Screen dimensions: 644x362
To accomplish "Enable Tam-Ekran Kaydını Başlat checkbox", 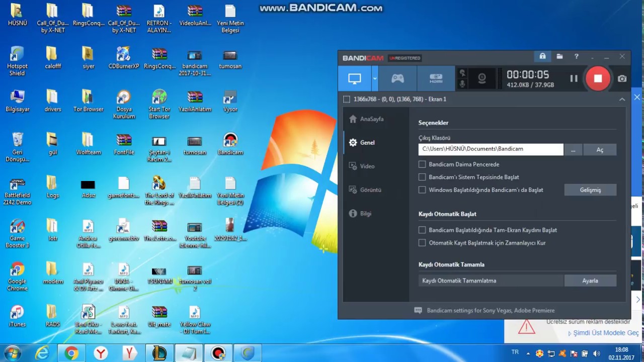I will (422, 230).
